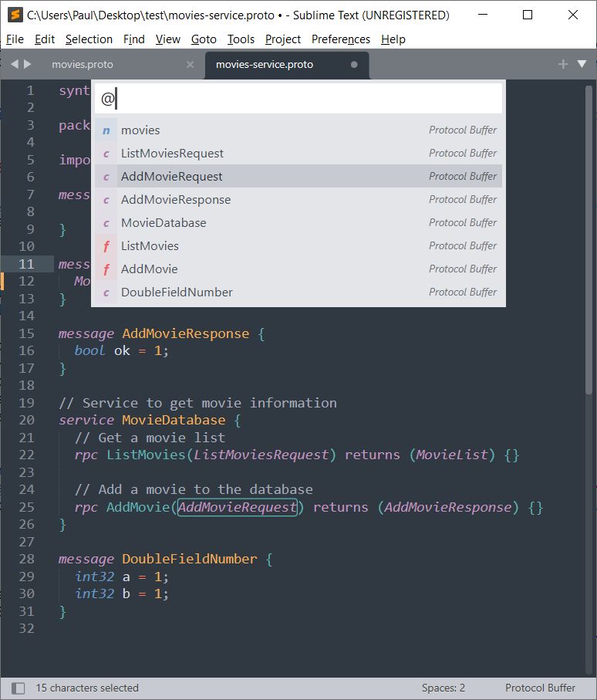The width and height of the screenshot is (597, 700).
Task: Click function icon next to AddMovie
Action: tap(106, 269)
